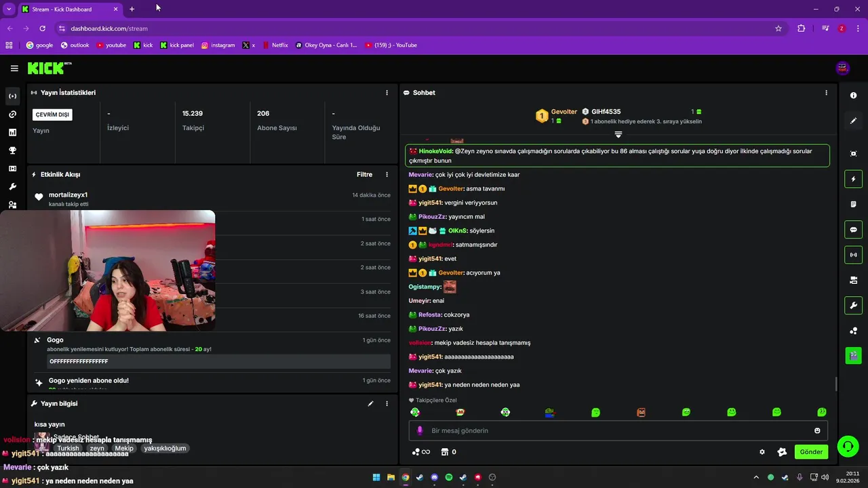868x488 pixels.
Task: Select the yakışıklıoğlum tag
Action: [165, 448]
